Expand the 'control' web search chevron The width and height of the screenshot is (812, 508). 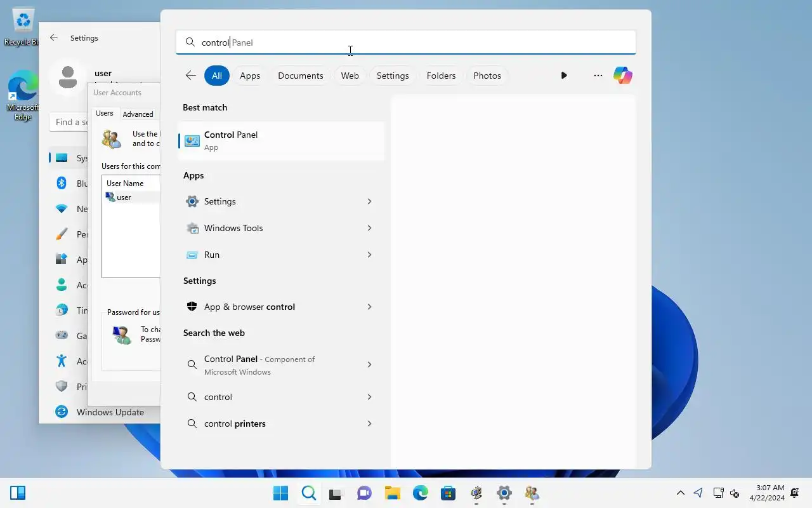pyautogui.click(x=369, y=397)
